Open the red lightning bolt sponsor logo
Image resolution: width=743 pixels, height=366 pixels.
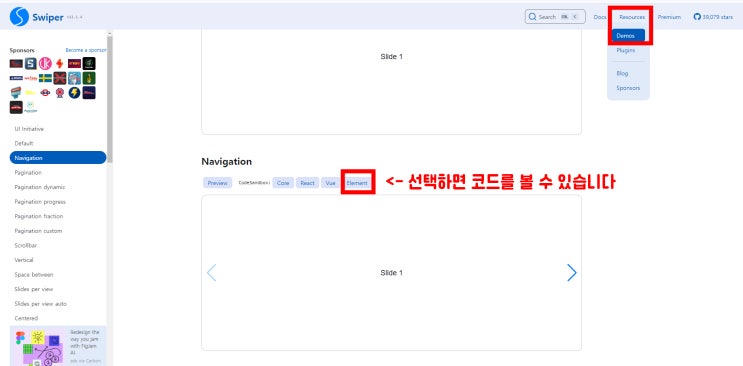(59, 64)
